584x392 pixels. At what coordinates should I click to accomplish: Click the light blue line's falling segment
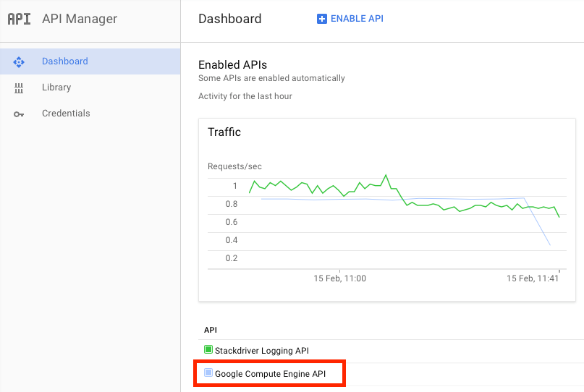point(537,221)
